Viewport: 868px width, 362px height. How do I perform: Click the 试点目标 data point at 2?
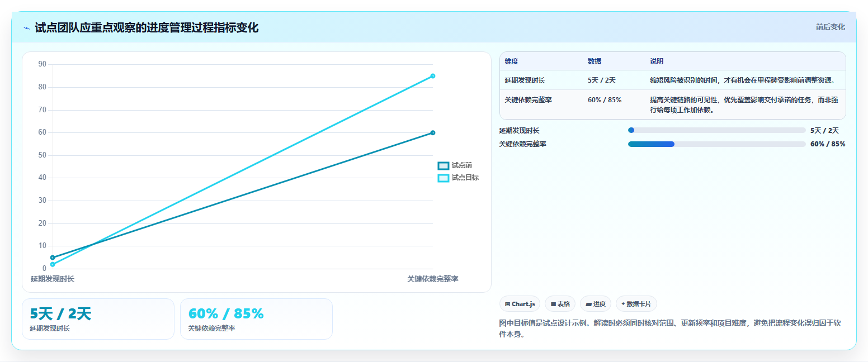pos(53,264)
